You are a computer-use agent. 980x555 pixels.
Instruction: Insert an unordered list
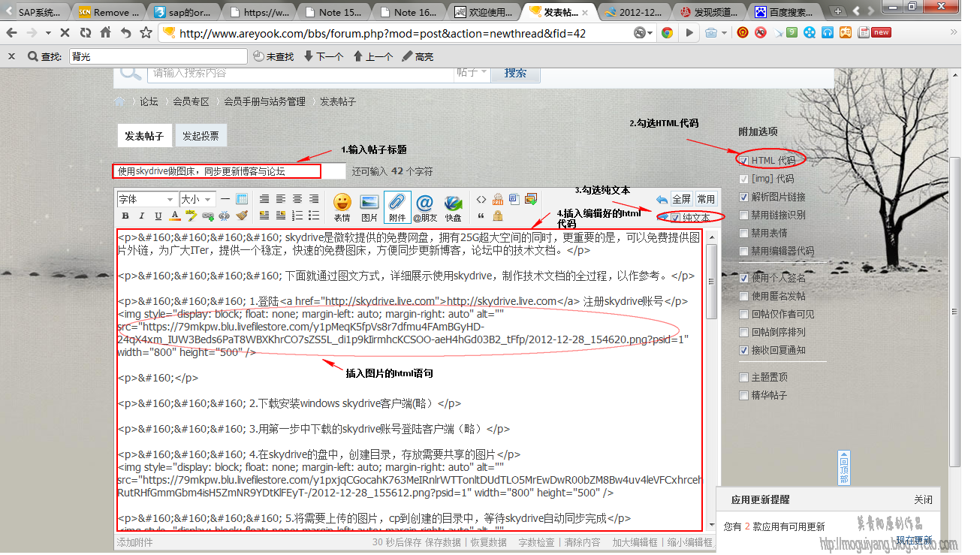313,216
